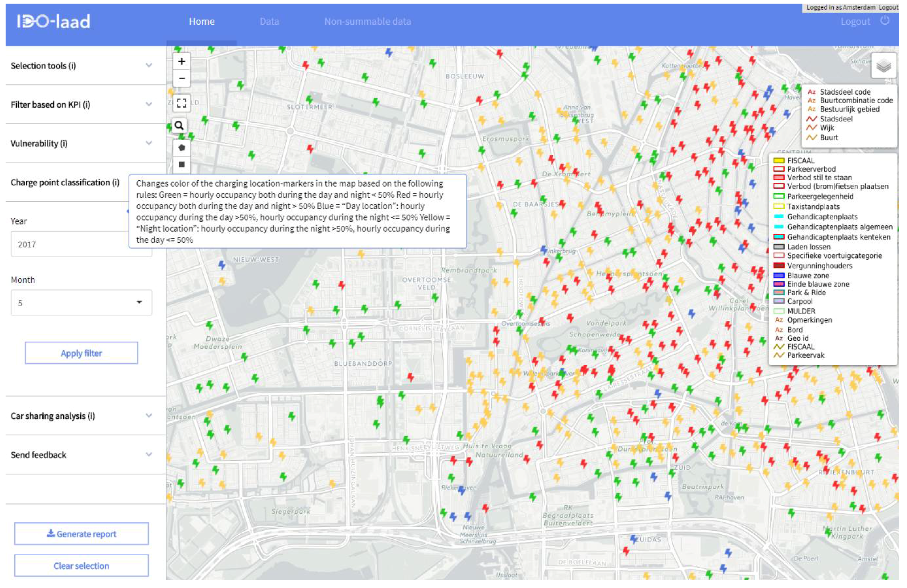Image resolution: width=907 pixels, height=588 pixels.
Task: Click the power icon next to Logout
Action: [x=885, y=21]
